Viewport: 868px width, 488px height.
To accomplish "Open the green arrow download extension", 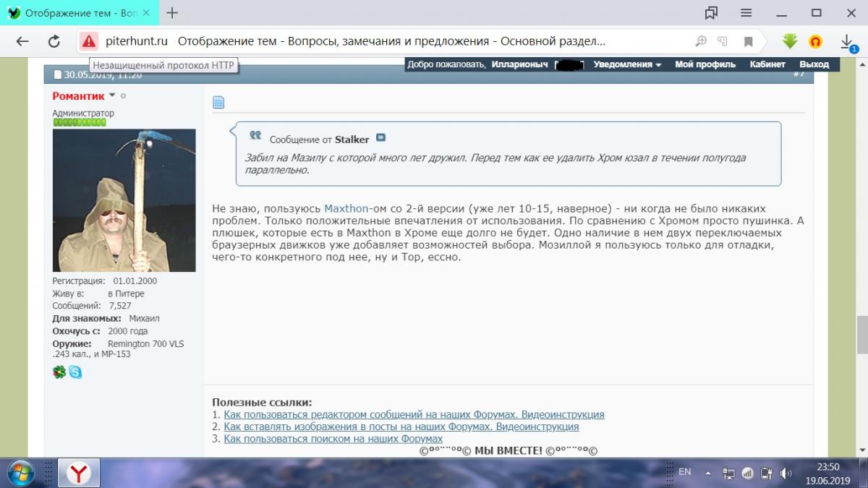I will [790, 41].
